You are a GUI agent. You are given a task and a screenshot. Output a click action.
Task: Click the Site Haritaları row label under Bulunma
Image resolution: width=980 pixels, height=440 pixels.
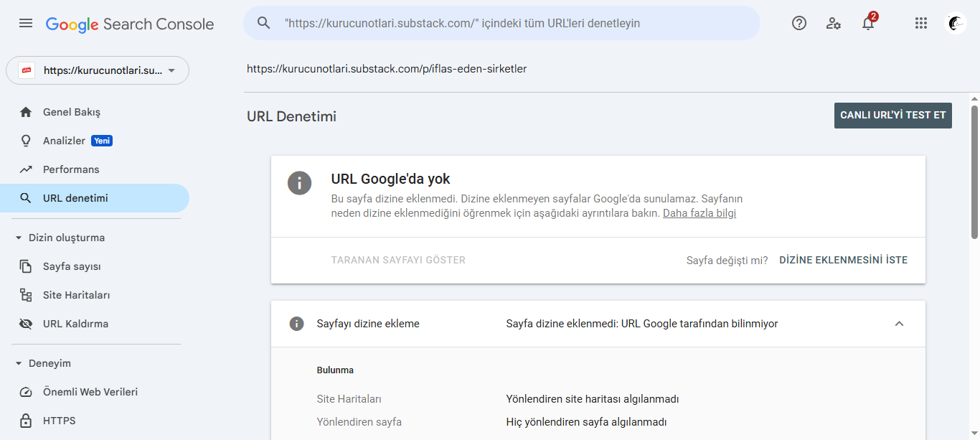pos(349,399)
